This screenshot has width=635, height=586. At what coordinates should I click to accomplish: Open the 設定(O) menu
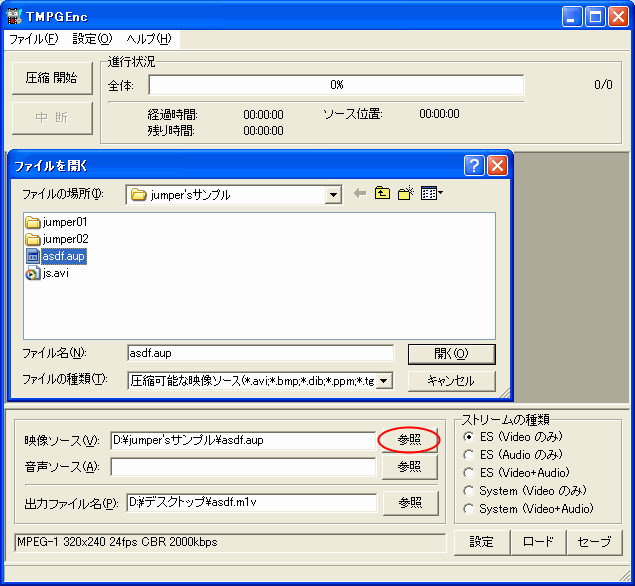92,39
